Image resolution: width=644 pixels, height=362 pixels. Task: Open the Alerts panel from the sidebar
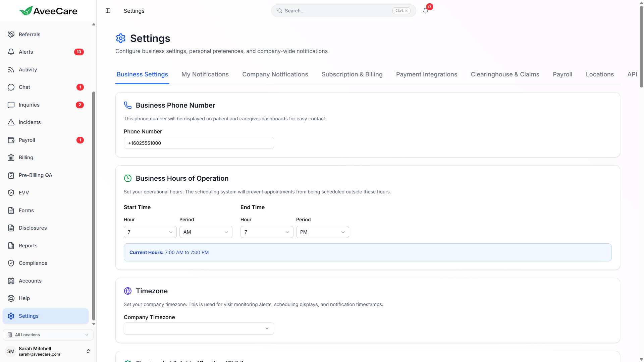[x=25, y=52]
